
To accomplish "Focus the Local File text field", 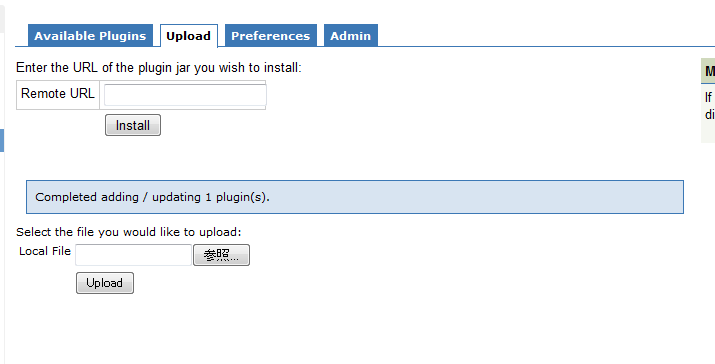I will pyautogui.click(x=133, y=255).
